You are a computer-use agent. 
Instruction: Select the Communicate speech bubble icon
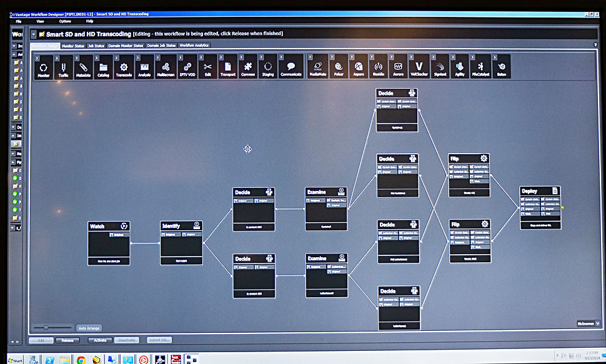(x=291, y=67)
